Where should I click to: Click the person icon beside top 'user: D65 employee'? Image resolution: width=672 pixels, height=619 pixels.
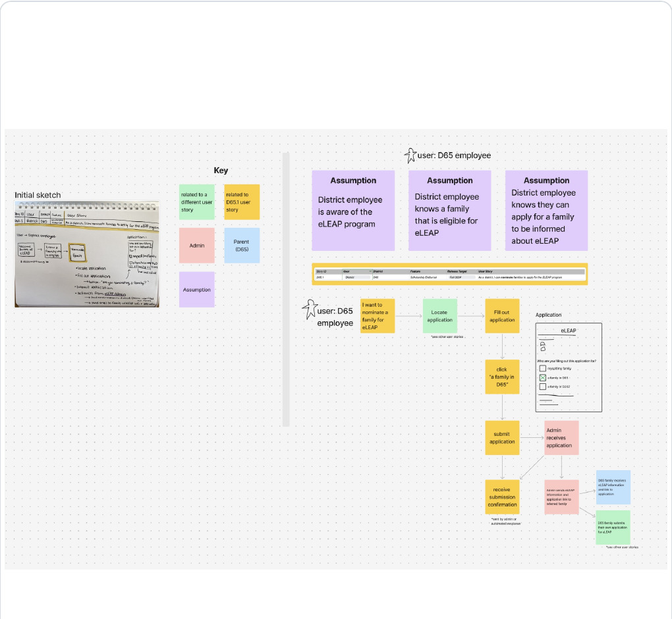410,155
